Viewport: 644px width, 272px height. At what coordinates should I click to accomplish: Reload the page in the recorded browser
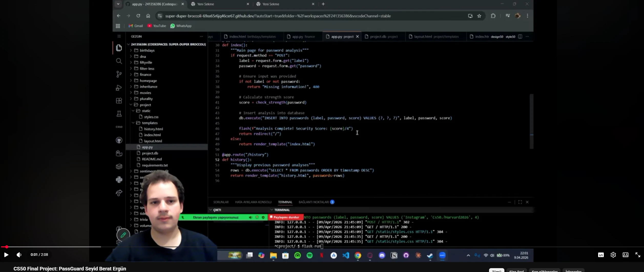[138, 16]
